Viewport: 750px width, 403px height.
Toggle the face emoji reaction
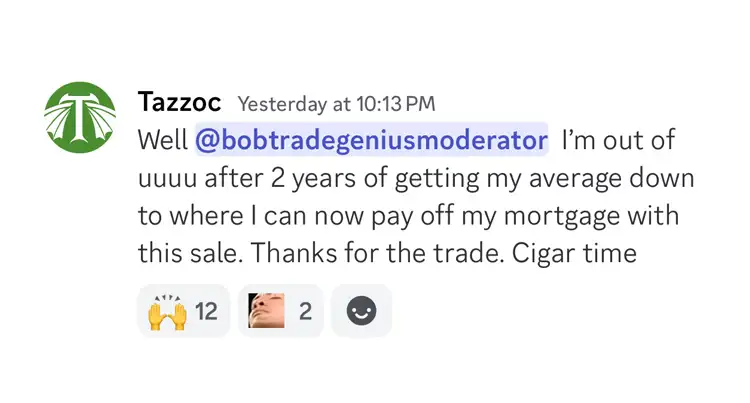tap(281, 311)
